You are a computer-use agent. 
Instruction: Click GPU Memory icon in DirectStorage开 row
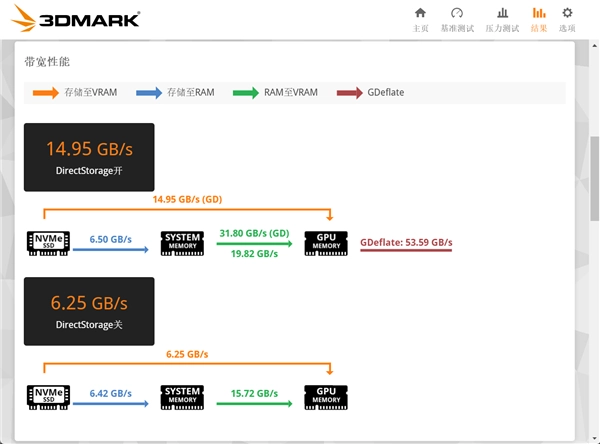326,241
